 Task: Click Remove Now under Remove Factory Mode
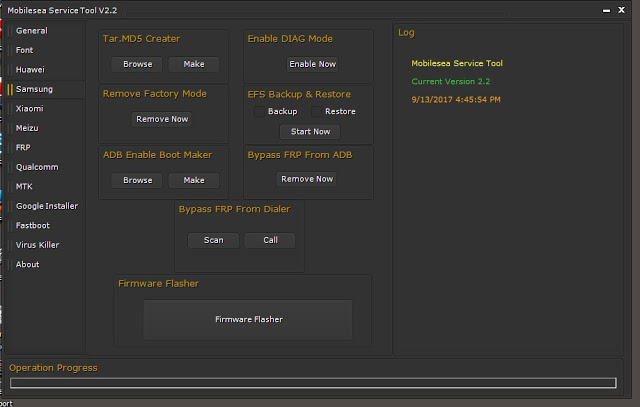[162, 119]
